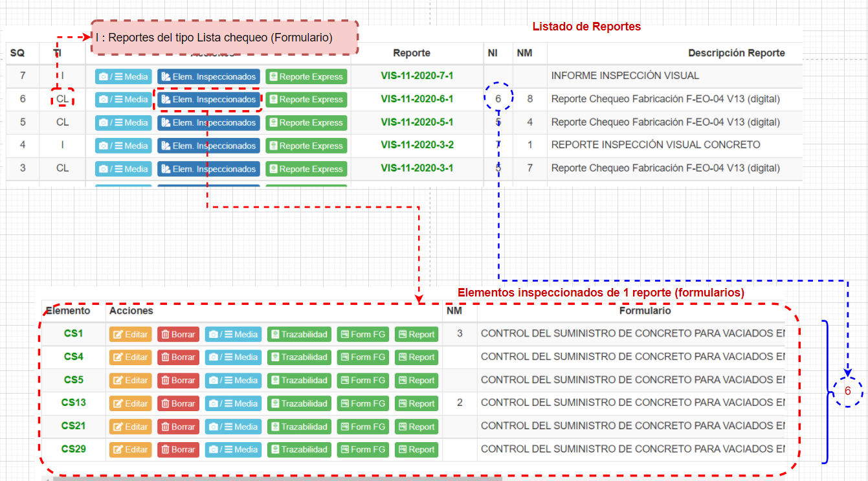Click Trazabilidad button for element CS1
Screen dimensions: 868x481
click(x=298, y=334)
